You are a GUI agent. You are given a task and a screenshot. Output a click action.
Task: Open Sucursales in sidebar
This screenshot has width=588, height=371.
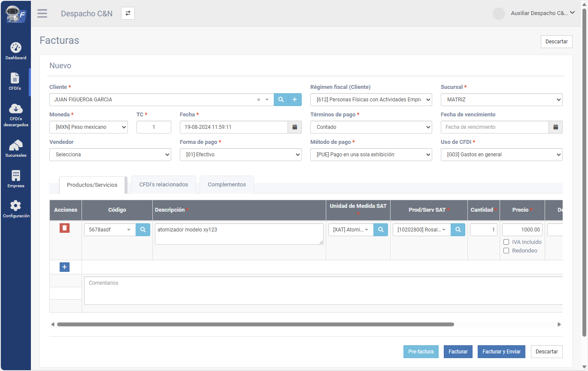tap(16, 149)
